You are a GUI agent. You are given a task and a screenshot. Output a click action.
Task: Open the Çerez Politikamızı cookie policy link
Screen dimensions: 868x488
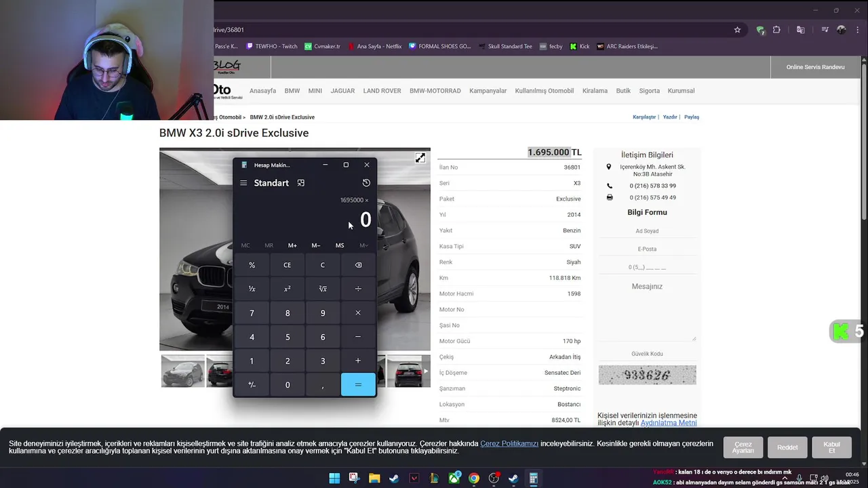pyautogui.click(x=509, y=444)
